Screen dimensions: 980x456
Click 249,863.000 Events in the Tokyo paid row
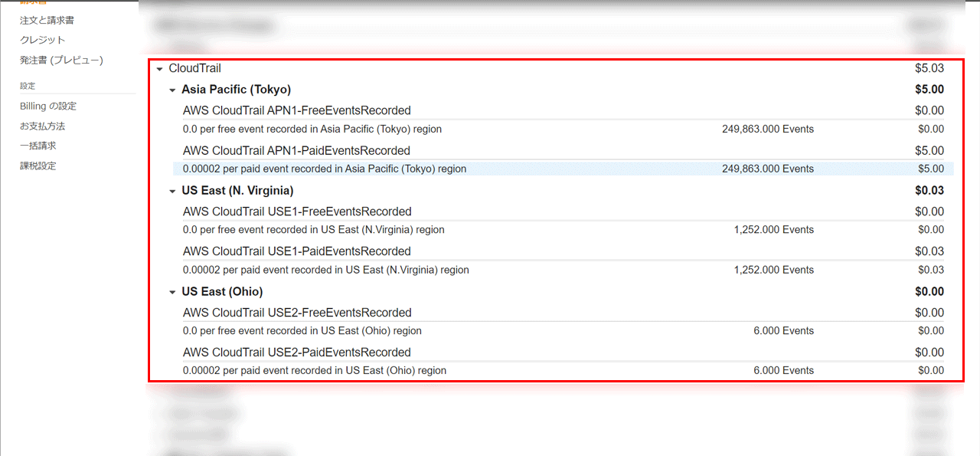point(768,169)
